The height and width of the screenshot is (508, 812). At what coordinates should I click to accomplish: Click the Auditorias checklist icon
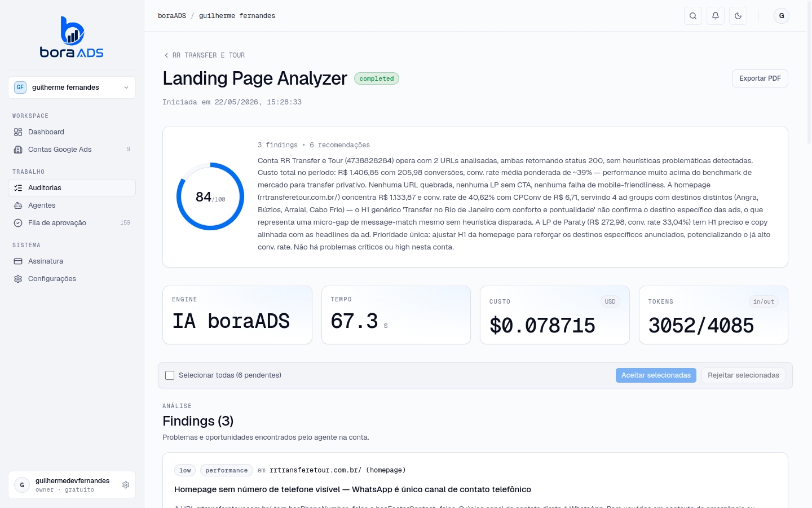point(18,188)
